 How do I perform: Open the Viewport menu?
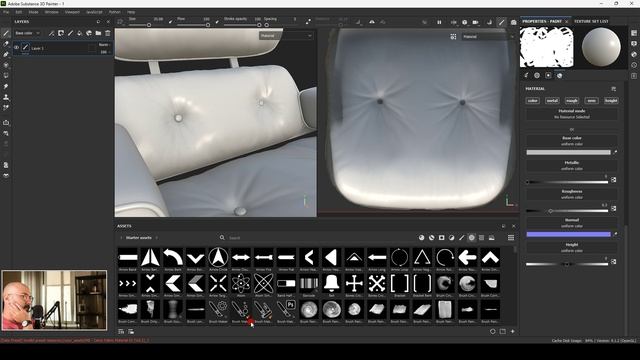pos(72,12)
